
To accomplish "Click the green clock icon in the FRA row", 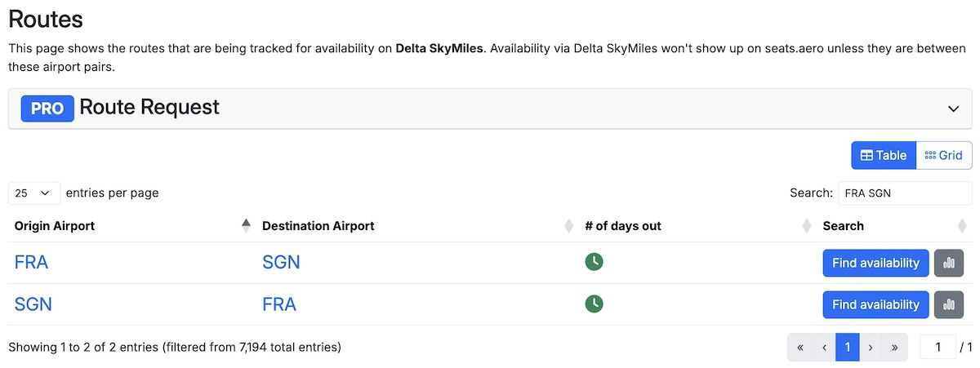I will [x=594, y=262].
